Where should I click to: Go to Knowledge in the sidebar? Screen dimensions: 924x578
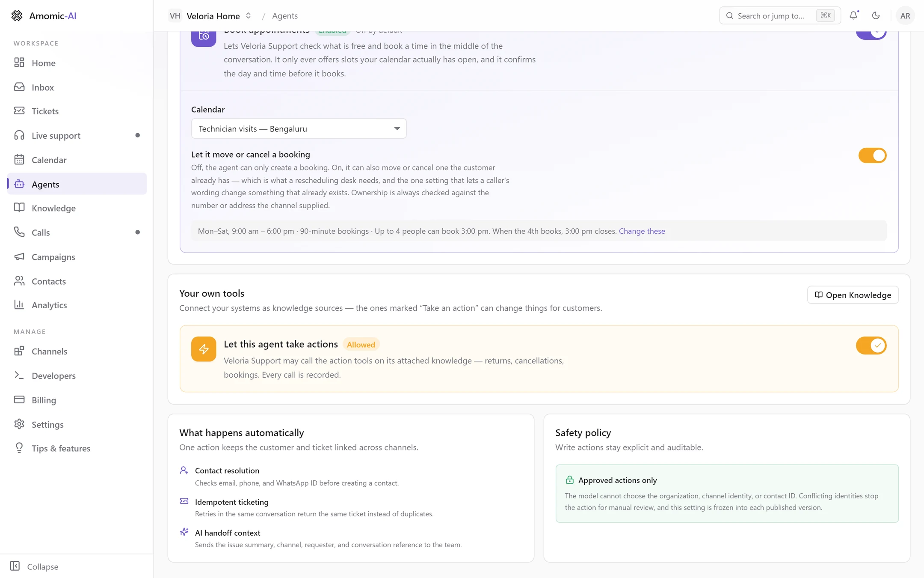point(77,208)
